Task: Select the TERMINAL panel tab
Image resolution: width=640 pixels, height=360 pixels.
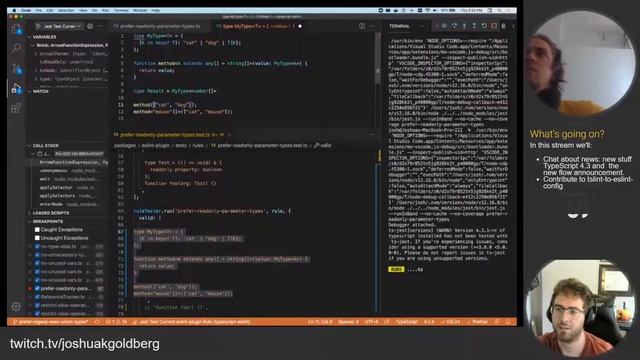Action: [x=399, y=26]
